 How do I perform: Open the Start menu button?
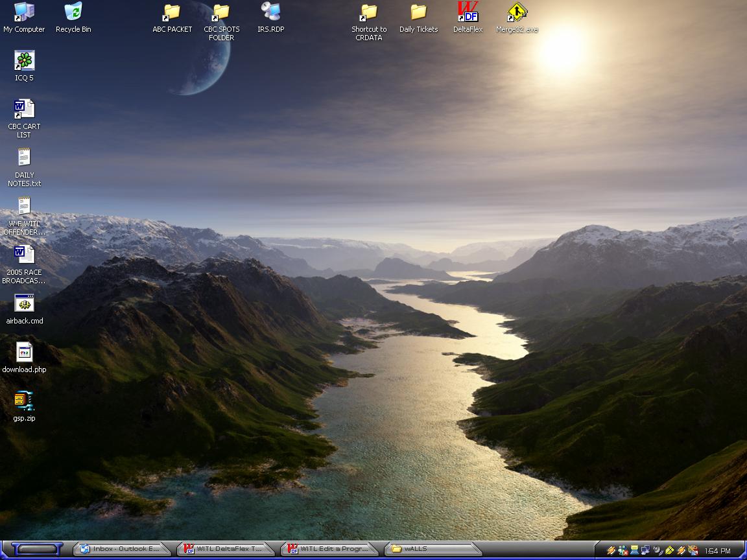tap(37, 550)
